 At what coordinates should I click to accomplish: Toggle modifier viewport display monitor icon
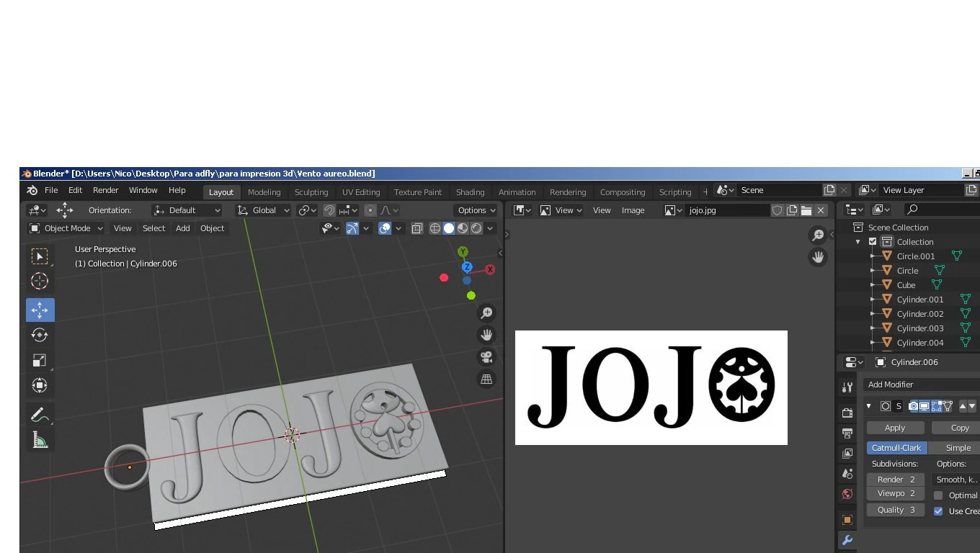coord(925,406)
